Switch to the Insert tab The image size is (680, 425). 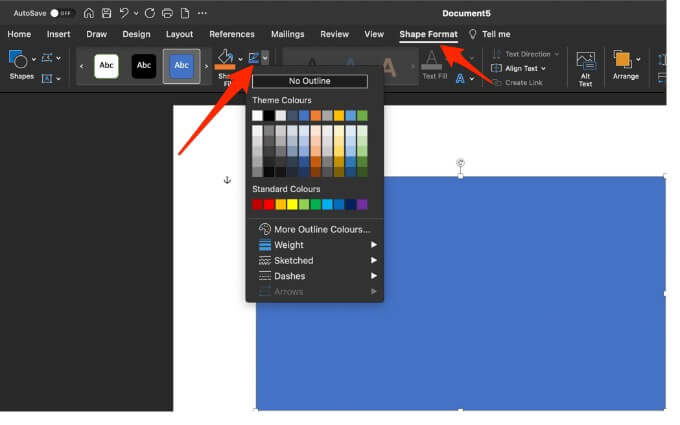[x=59, y=34]
